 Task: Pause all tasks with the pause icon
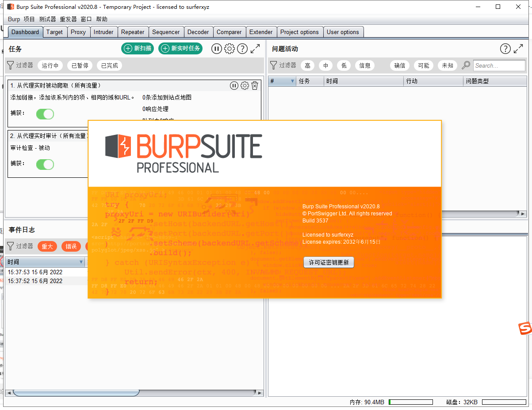tap(216, 49)
